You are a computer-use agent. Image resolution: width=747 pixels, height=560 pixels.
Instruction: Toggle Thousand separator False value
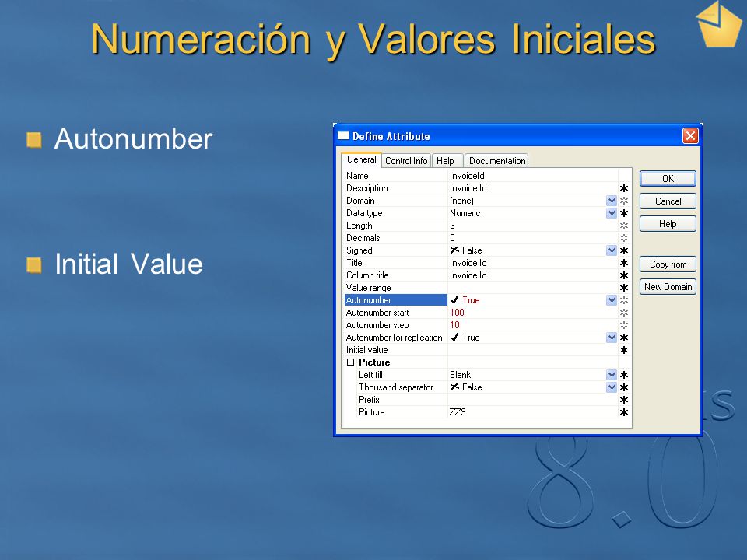[466, 387]
